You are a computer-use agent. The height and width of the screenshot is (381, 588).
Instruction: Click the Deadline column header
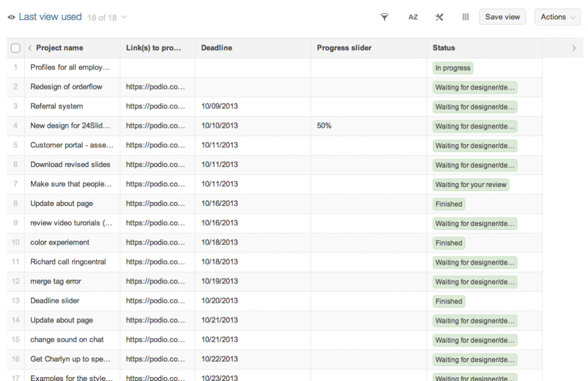click(x=216, y=48)
